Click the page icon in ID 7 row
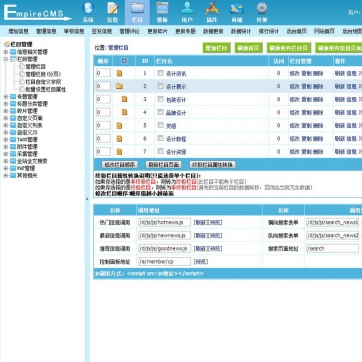Image resolution: width=362 pixels, height=362 pixels. tap(119, 152)
